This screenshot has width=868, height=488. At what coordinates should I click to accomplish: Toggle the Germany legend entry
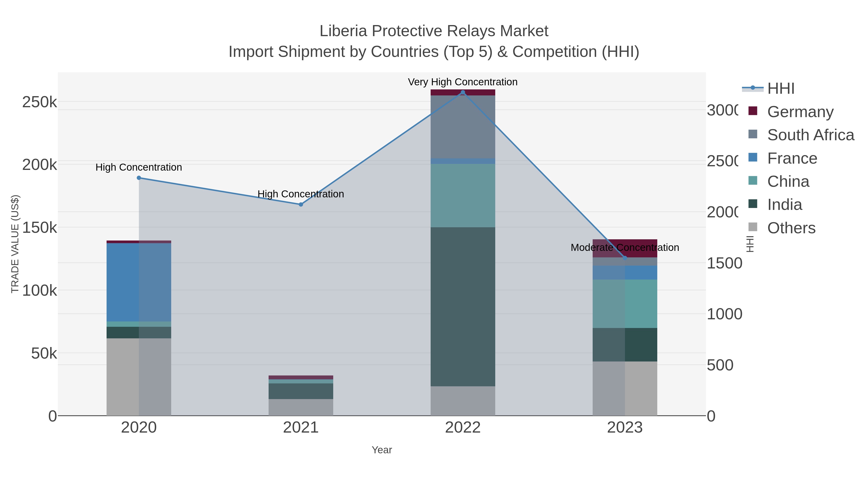pyautogui.click(x=791, y=112)
